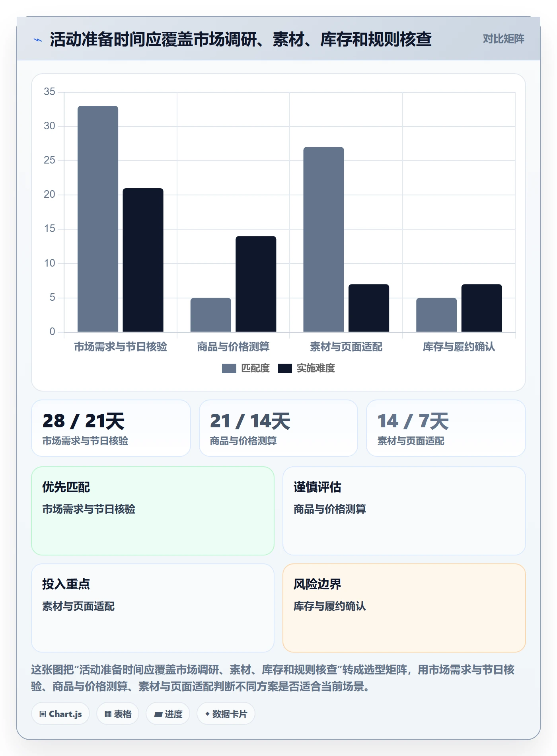Click the 实施难度 bar for 库存与履约确认
The height and width of the screenshot is (756, 557).
(481, 308)
